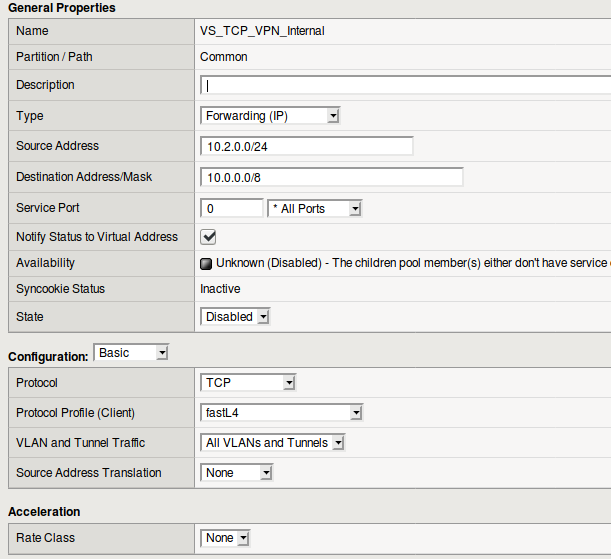Click the Acceleration section heading

pos(44,512)
